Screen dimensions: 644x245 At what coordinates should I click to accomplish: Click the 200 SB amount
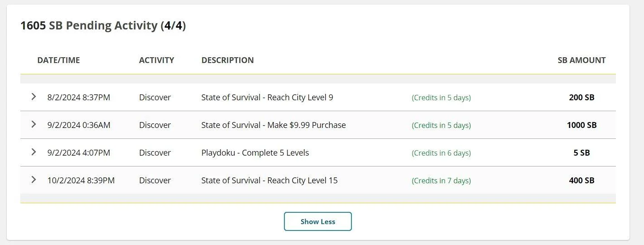[x=582, y=97]
